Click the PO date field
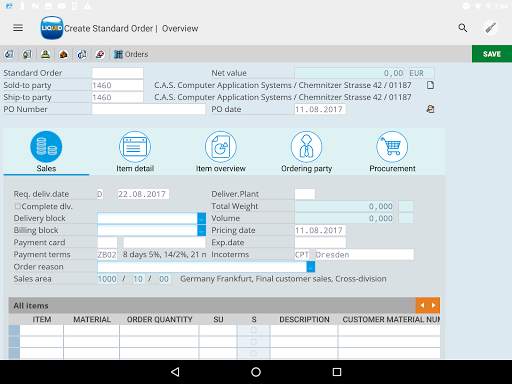The height and width of the screenshot is (384, 512). [320, 109]
